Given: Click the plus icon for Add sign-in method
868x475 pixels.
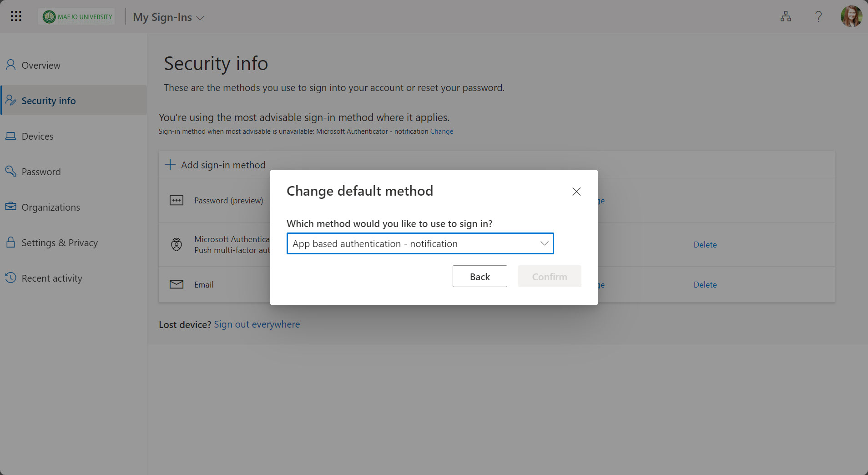Looking at the screenshot, I should click(x=170, y=165).
